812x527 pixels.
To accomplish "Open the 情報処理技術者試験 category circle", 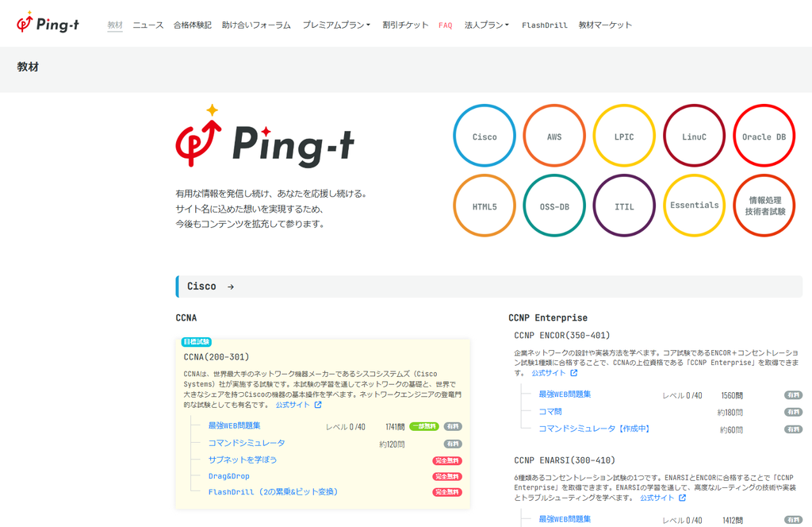I will 764,206.
